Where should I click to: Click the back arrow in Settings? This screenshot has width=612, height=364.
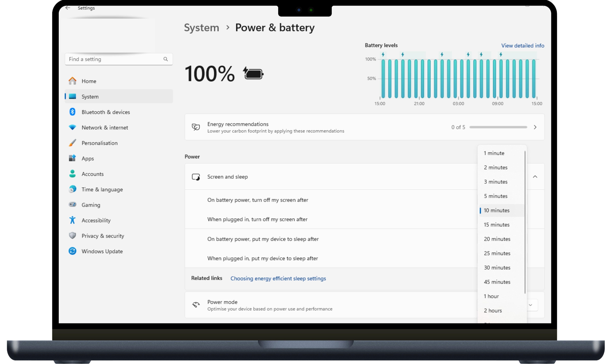click(x=68, y=8)
